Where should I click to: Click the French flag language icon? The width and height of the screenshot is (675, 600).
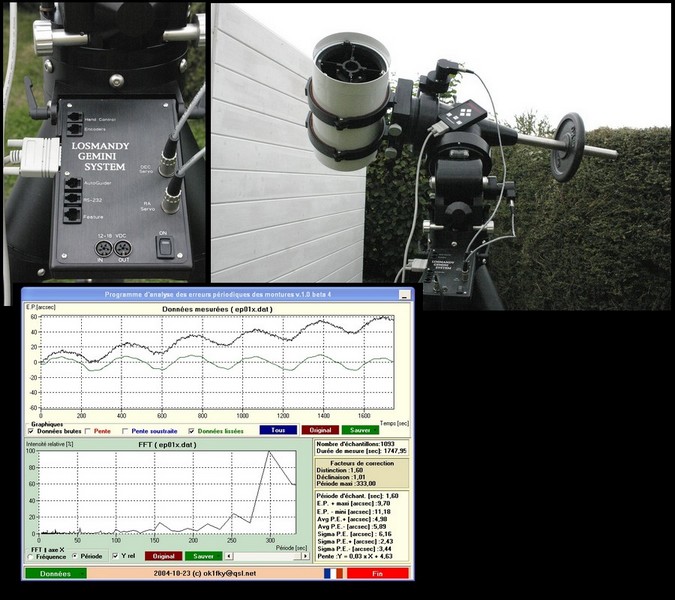coord(333,573)
